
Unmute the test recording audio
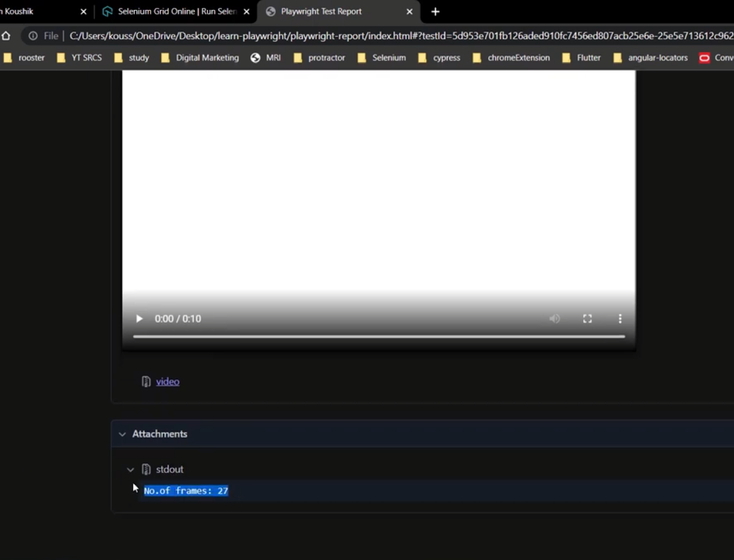(555, 319)
